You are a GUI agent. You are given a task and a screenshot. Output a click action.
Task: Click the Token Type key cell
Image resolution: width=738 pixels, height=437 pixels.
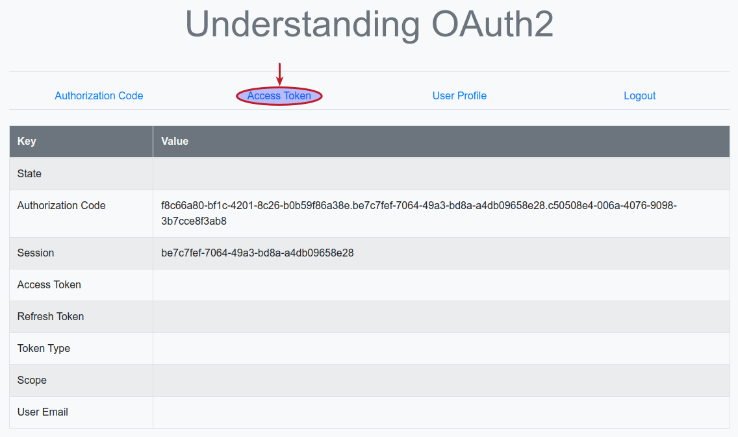tap(44, 349)
